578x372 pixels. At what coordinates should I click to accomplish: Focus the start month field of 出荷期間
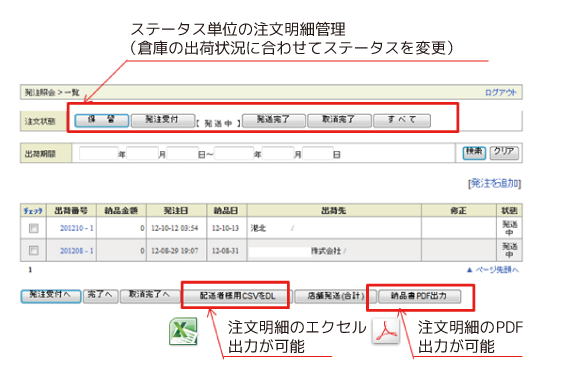(x=142, y=153)
